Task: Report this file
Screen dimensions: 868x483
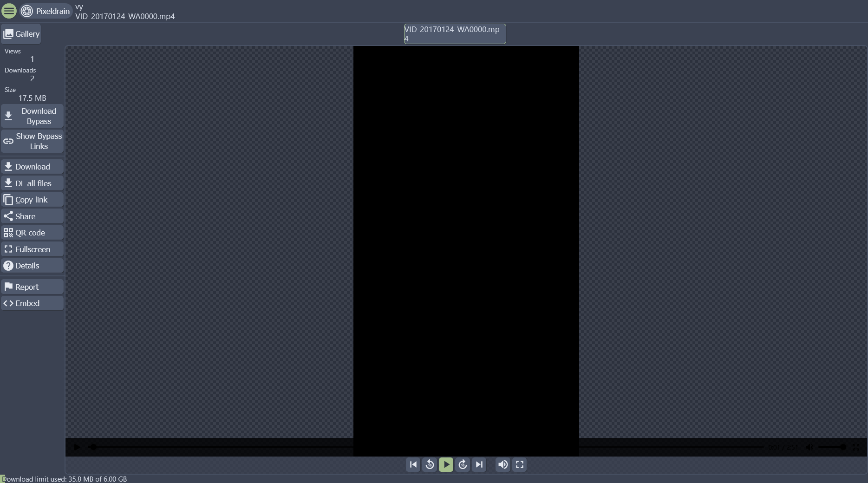Action: point(32,287)
